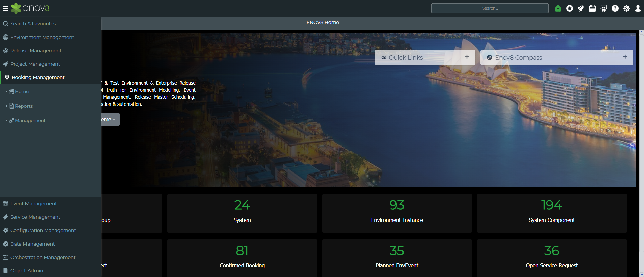The width and height of the screenshot is (644, 277).
Task: Open the calendar icon in top bar
Action: [x=592, y=8]
